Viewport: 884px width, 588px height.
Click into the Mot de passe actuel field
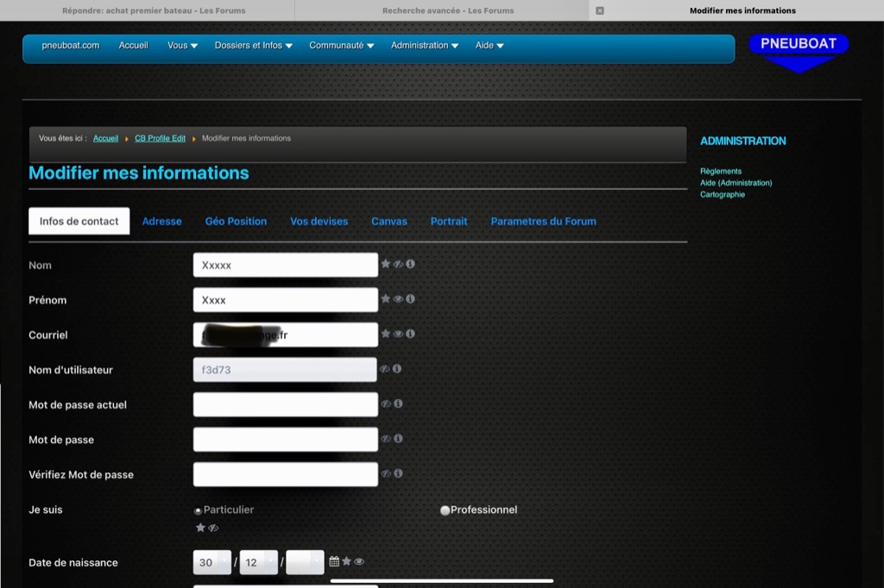tap(285, 404)
